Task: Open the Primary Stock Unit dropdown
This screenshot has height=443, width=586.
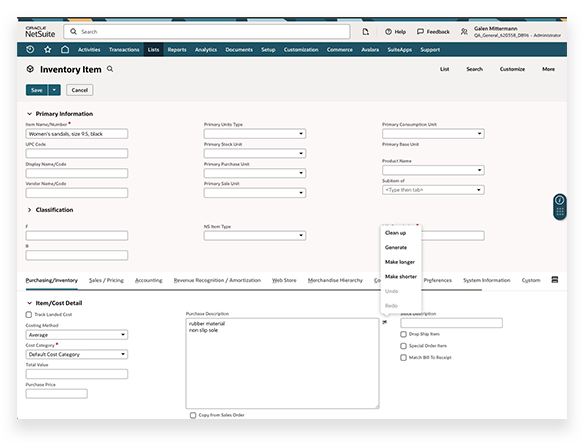Action: click(255, 153)
